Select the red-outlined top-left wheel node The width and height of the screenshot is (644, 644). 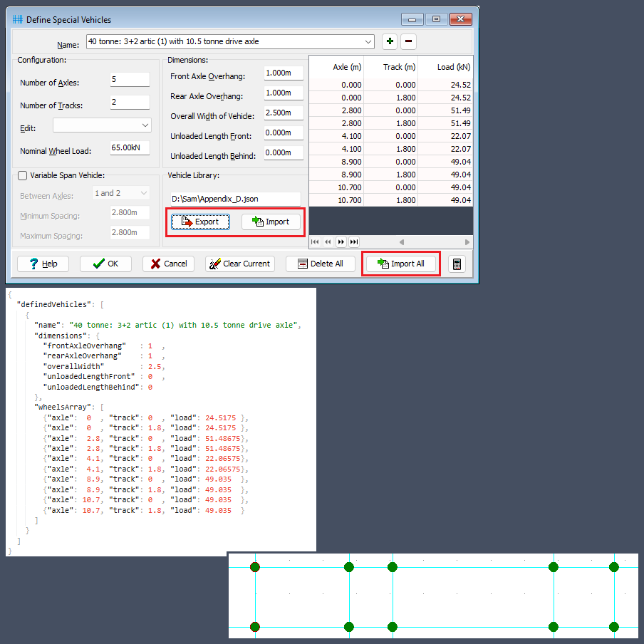(x=255, y=567)
